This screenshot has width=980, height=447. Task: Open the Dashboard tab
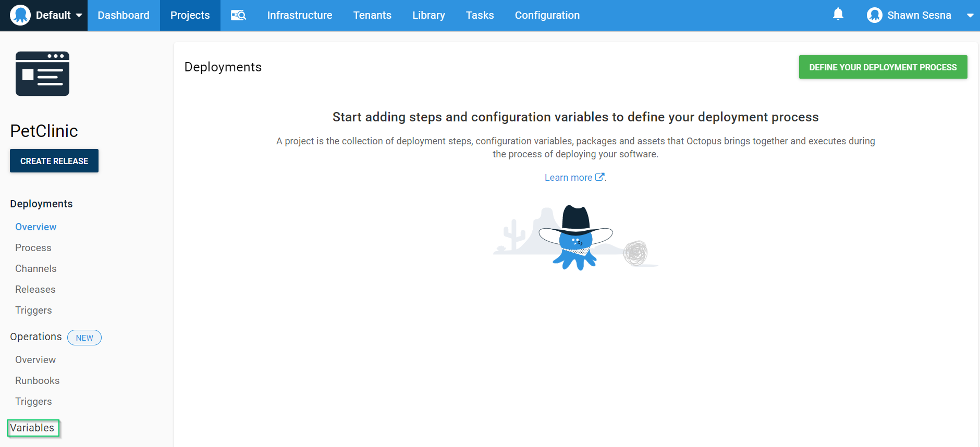pyautogui.click(x=124, y=15)
